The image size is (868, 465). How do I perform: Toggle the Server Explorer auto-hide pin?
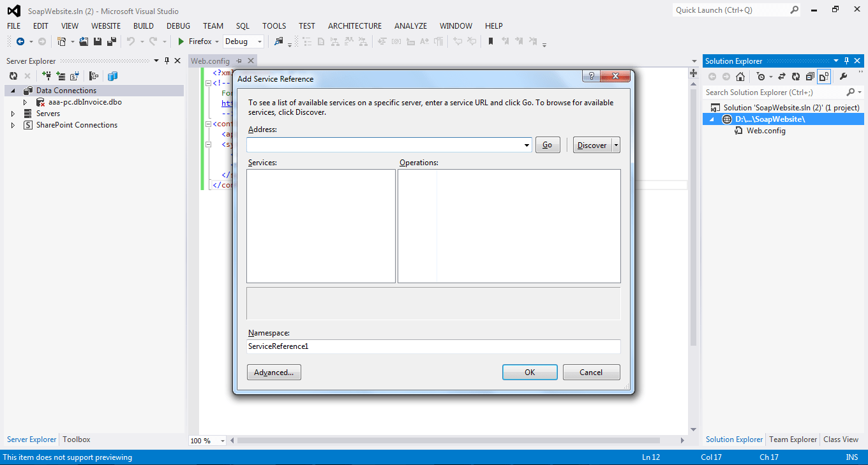click(x=167, y=61)
